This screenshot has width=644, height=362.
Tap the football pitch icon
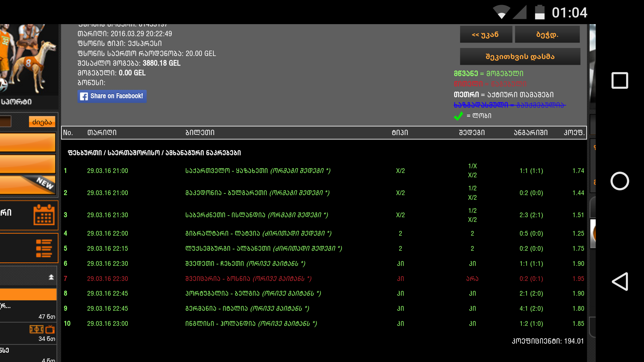tap(36, 329)
